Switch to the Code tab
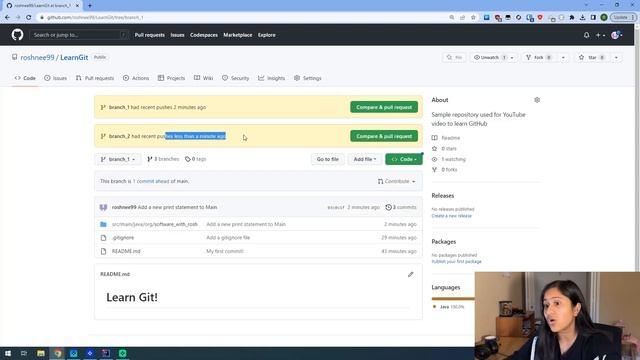Image resolution: width=640 pixels, height=360 pixels. [x=25, y=78]
